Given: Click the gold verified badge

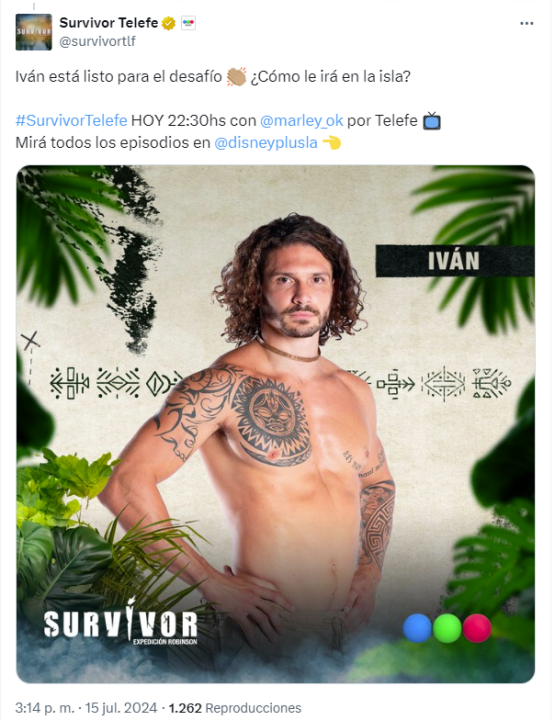Looking at the screenshot, I should 169,23.
